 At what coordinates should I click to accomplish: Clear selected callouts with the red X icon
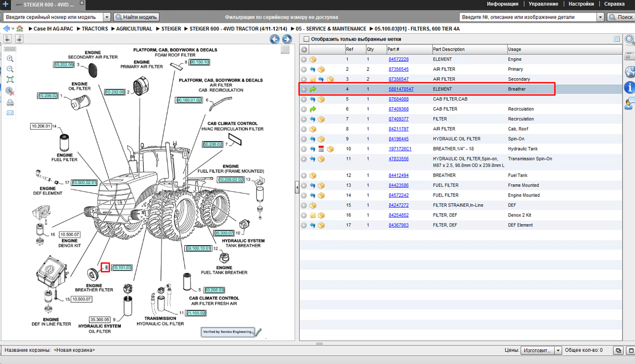(10, 91)
